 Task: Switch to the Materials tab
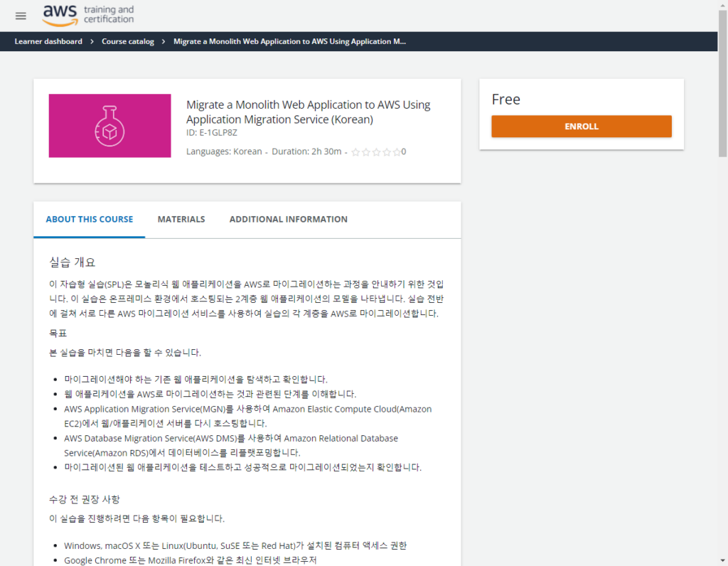coord(181,219)
